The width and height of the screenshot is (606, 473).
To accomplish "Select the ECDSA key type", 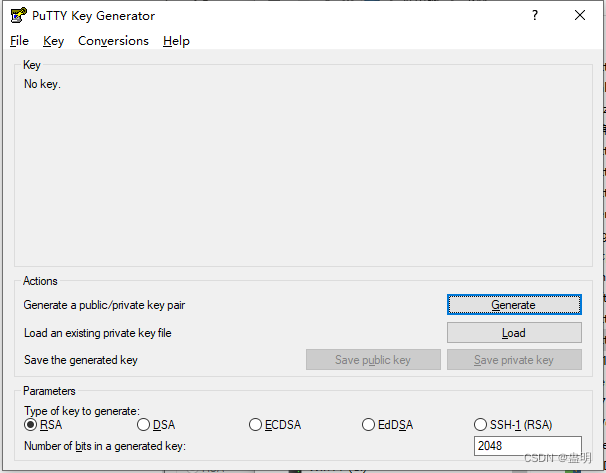I will point(275,425).
